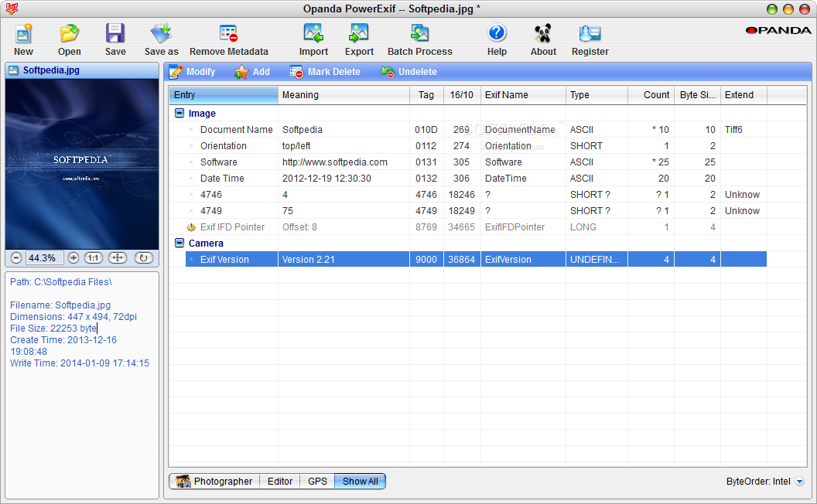Sort by the Tag column header
The height and width of the screenshot is (504, 817).
pos(426,95)
